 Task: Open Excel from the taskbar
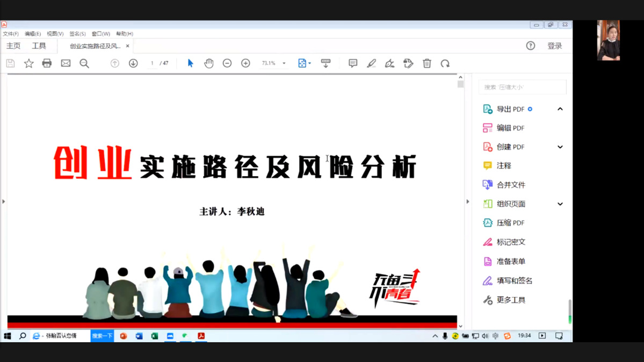[155, 336]
